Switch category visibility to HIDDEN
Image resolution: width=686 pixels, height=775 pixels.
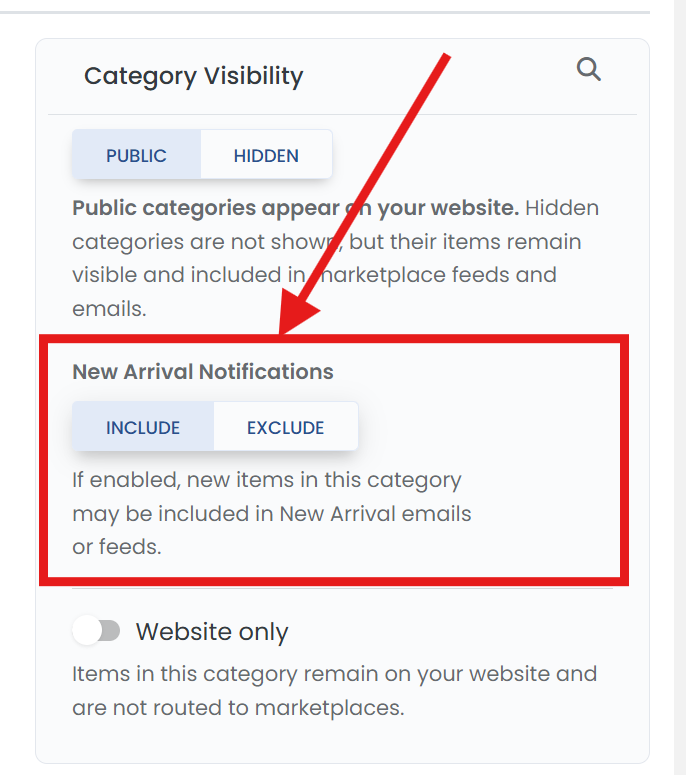point(266,155)
